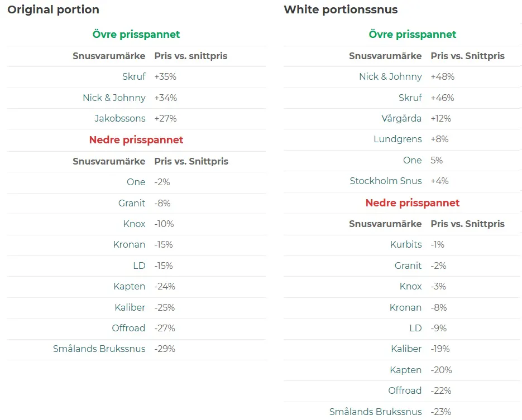
Task: Open Kaliber listed at -19%
Action: point(406,349)
